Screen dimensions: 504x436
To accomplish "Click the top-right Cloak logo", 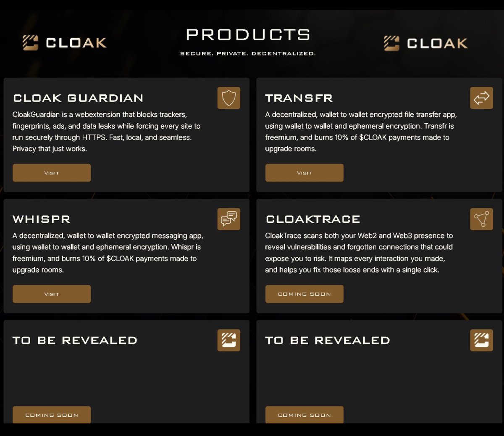I will (x=425, y=43).
